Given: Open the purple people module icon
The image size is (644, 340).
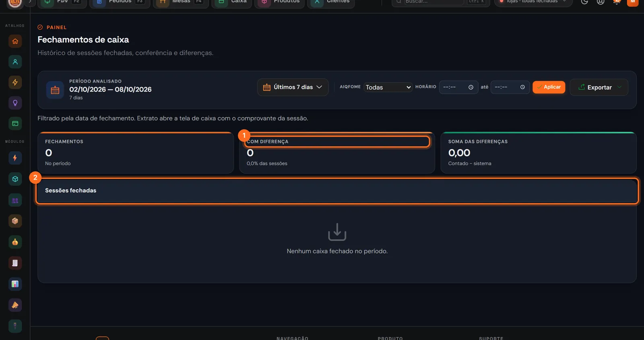Looking at the screenshot, I should click(15, 200).
